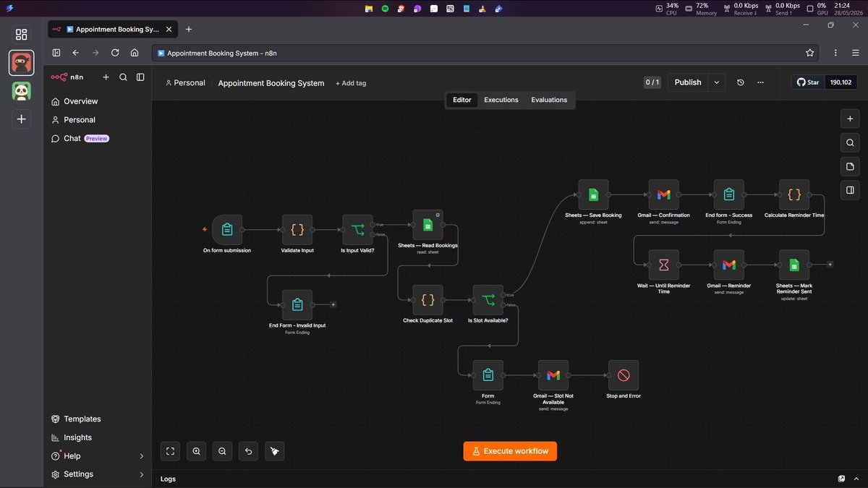Click the Execute workflow button
868x488 pixels.
click(510, 451)
